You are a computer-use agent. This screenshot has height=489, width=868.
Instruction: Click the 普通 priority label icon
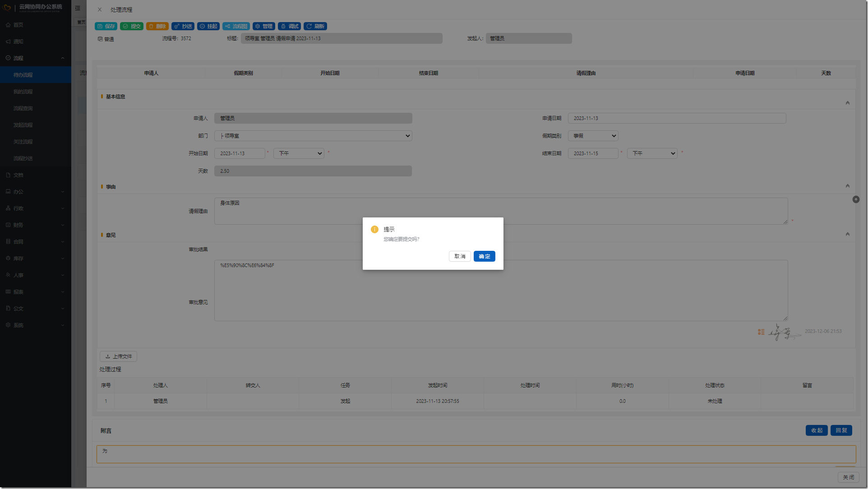100,39
